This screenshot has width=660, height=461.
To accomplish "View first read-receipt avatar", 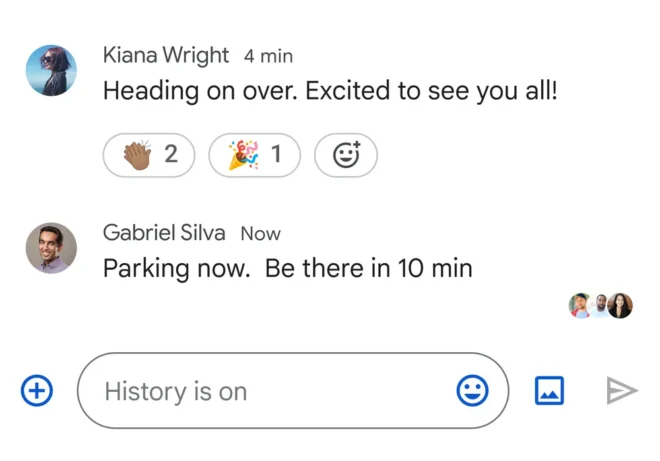I will 581,305.
